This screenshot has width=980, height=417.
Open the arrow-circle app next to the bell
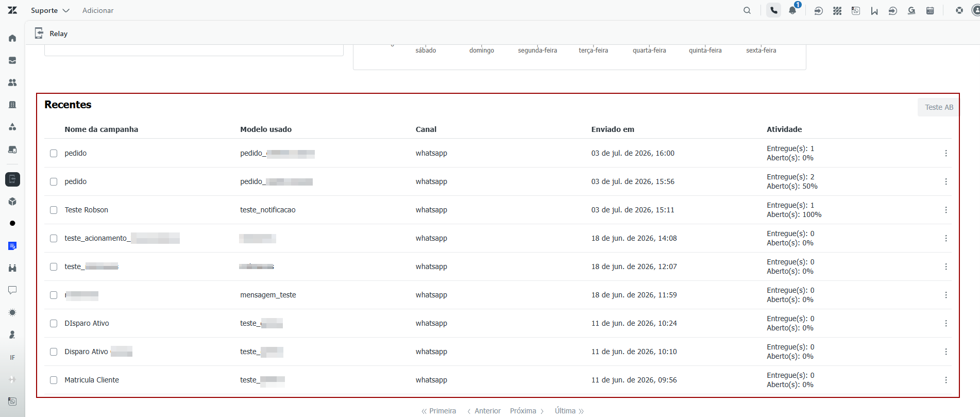point(818,10)
